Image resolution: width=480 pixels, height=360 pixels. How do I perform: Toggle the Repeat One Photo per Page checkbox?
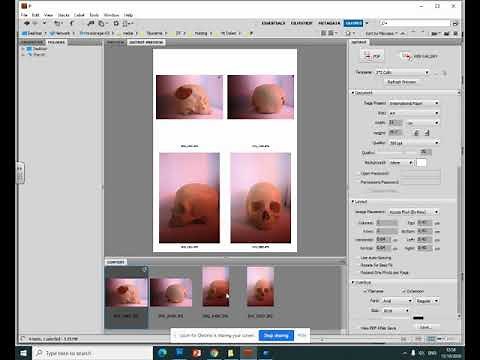tap(358, 272)
